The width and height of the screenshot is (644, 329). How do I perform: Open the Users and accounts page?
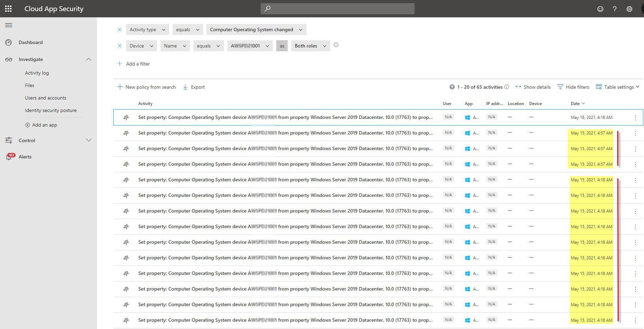[45, 98]
